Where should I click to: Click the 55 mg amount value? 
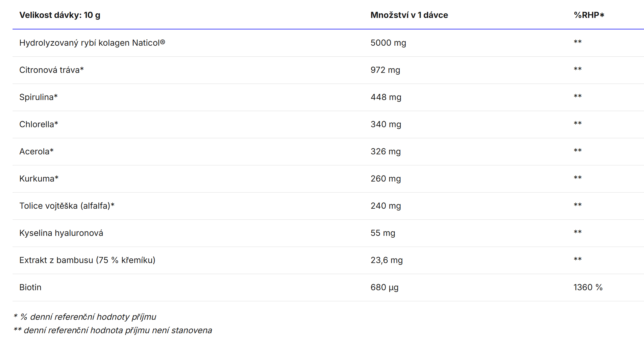coord(383,233)
